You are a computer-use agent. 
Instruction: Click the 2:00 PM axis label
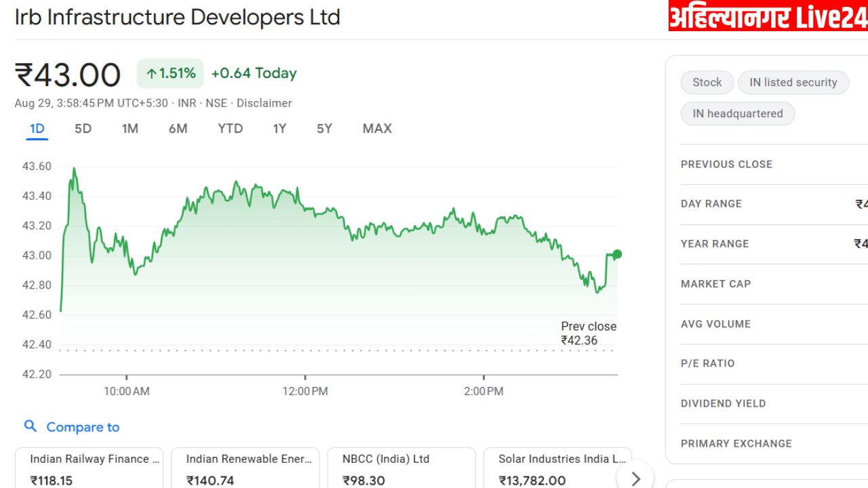coord(484,391)
